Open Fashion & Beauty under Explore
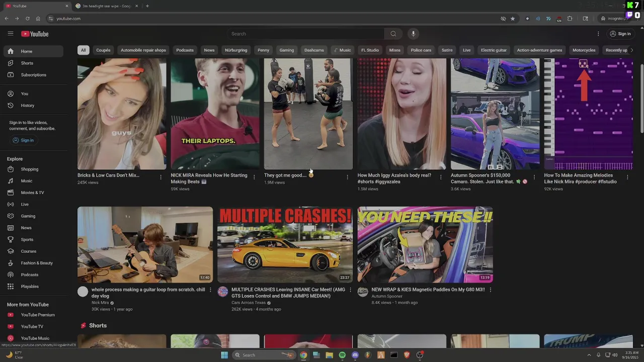This screenshot has width=644, height=362. point(33,263)
